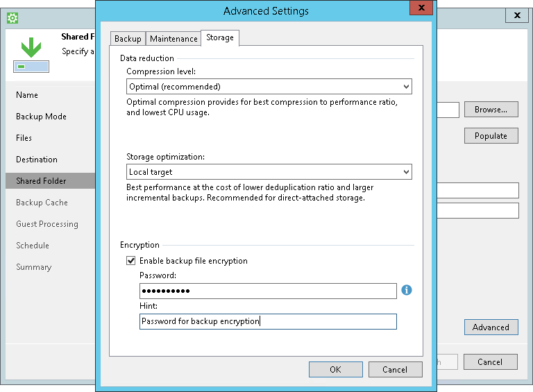Click Populate button in wizard window
533x392 pixels.
[491, 136]
